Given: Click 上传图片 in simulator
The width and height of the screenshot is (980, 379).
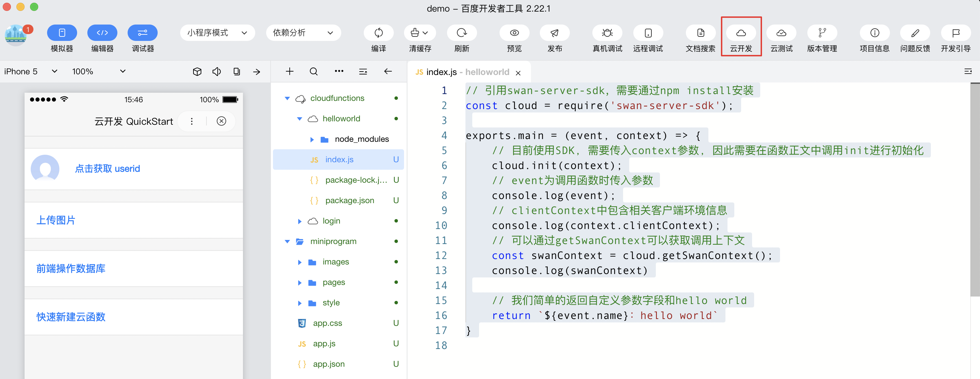Looking at the screenshot, I should tap(56, 220).
